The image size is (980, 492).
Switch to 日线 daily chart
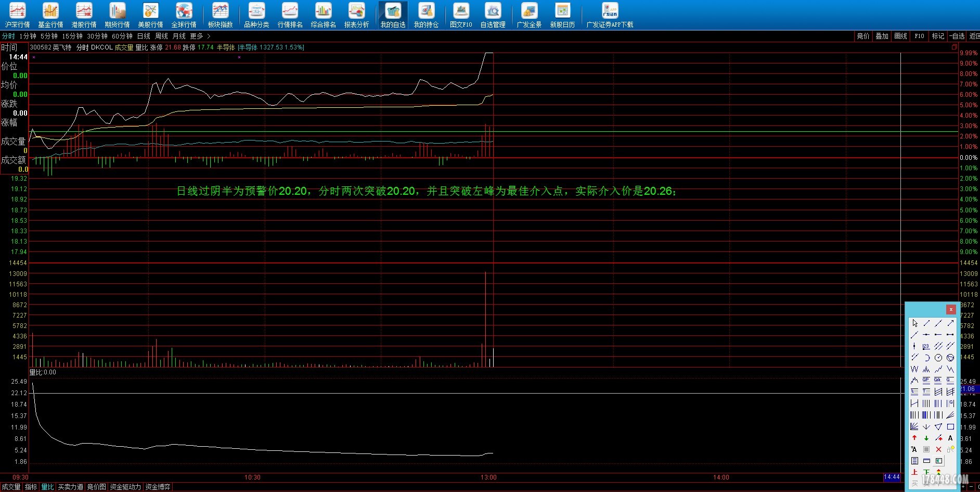(x=144, y=36)
